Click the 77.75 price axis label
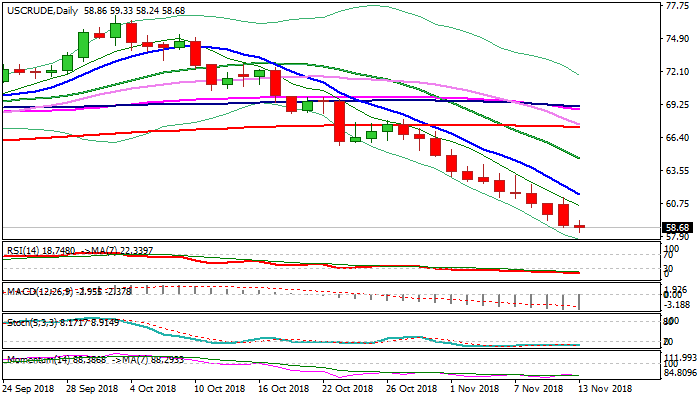This screenshot has width=700, height=400. pyautogui.click(x=677, y=5)
